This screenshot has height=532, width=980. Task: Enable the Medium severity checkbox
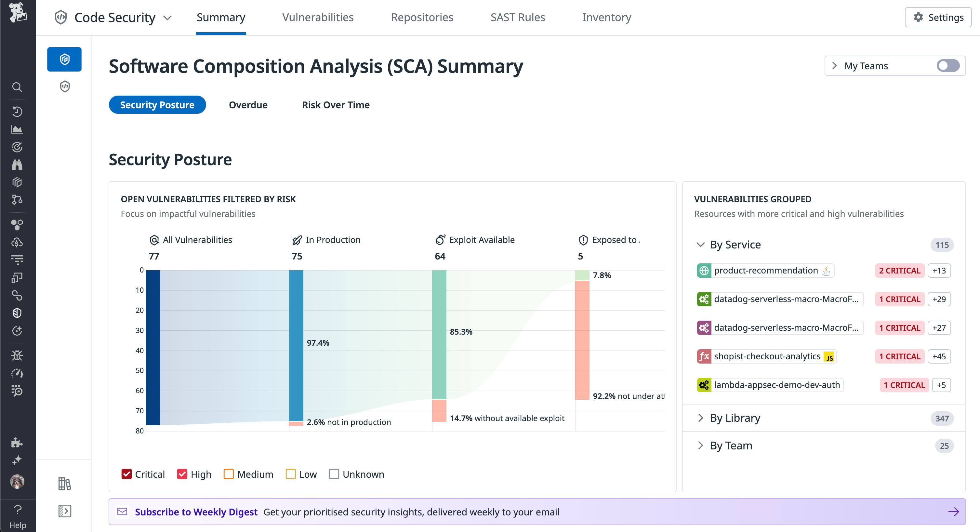coord(229,474)
